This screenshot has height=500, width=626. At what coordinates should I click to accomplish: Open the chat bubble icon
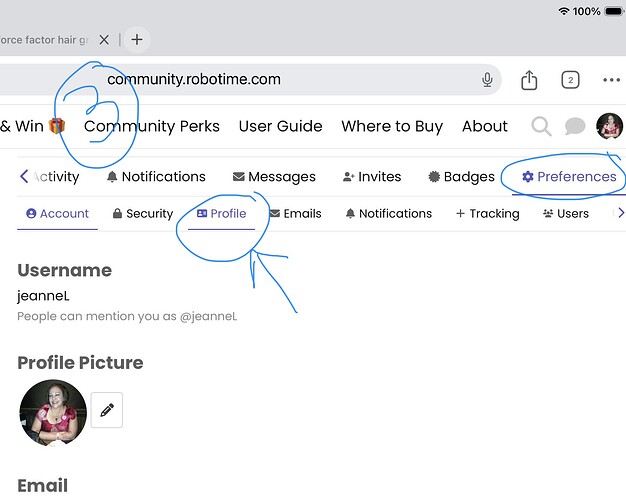[x=575, y=127]
